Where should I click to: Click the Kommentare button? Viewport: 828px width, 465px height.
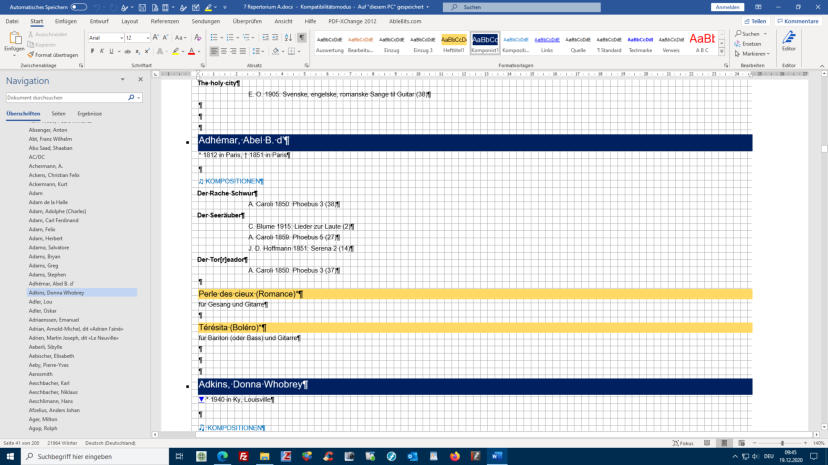799,20
